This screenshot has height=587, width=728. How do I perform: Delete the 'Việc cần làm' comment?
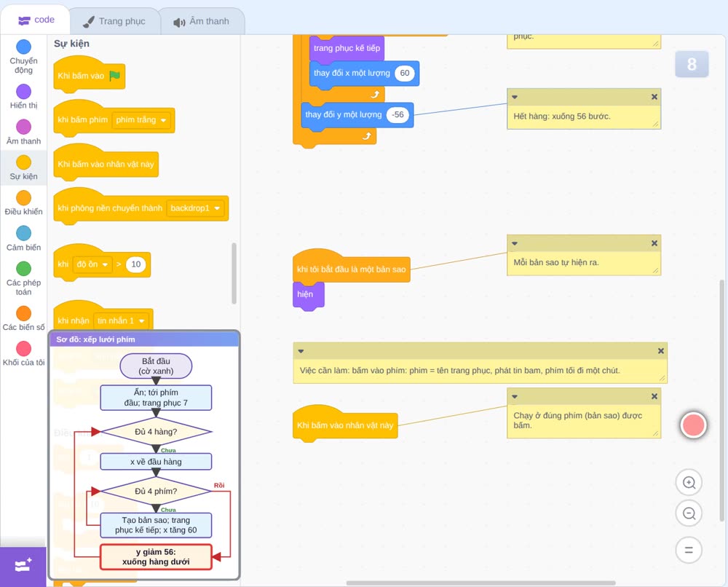click(x=661, y=350)
